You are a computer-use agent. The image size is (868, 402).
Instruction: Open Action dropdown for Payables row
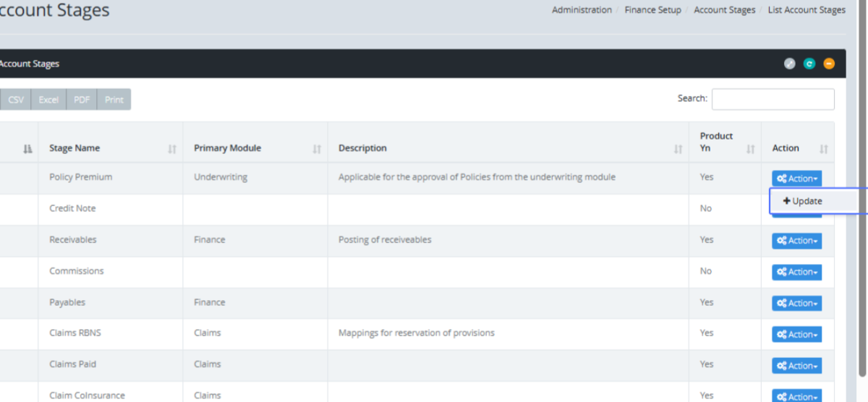point(796,303)
